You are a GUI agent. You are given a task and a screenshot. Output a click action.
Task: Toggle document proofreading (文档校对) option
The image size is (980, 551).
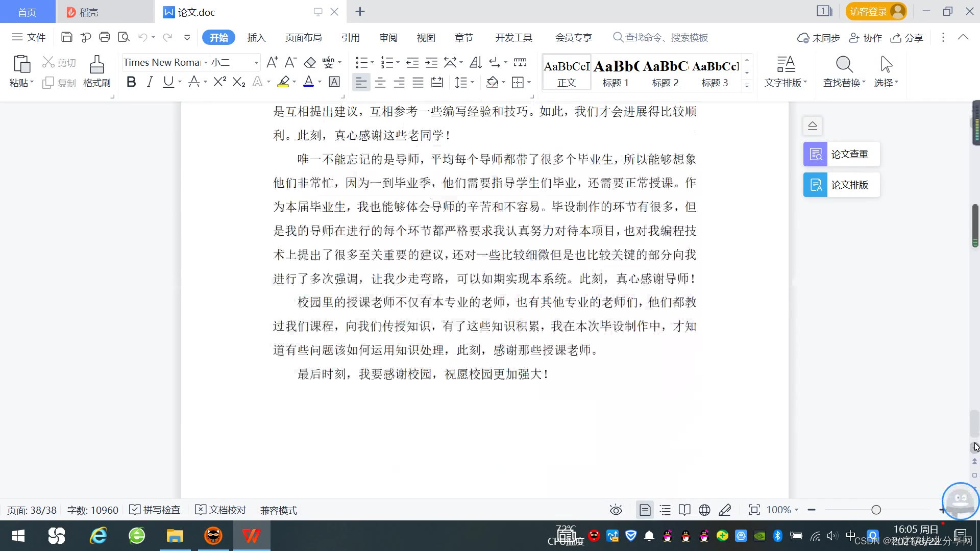221,510
